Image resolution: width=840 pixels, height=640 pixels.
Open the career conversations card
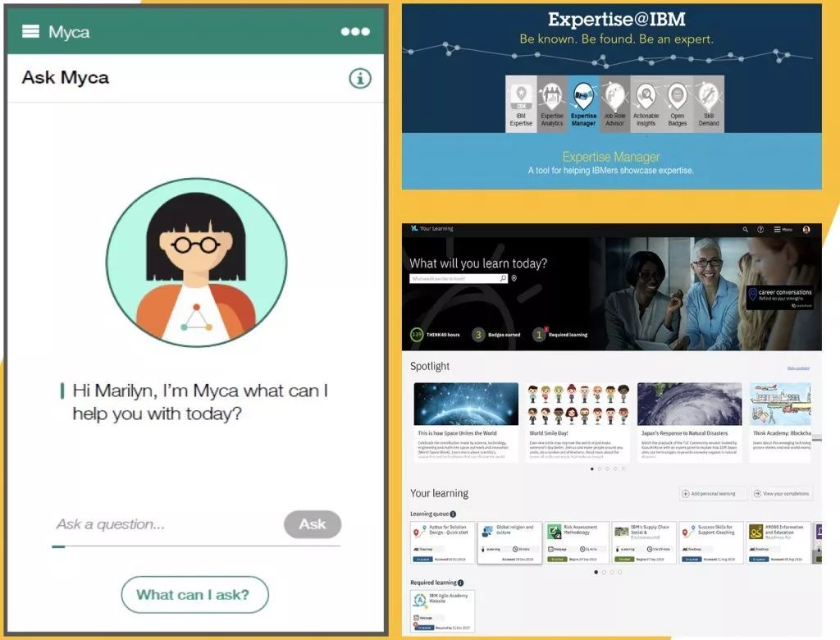(x=781, y=297)
